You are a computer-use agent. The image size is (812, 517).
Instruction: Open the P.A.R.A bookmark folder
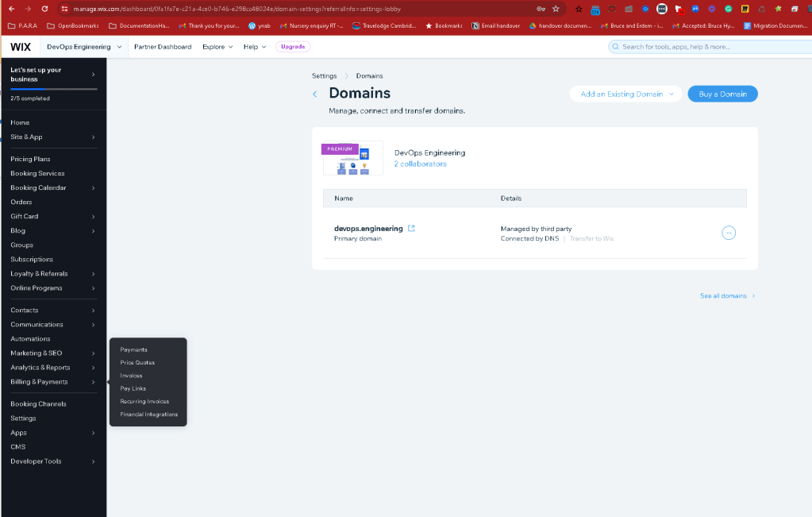coord(23,25)
